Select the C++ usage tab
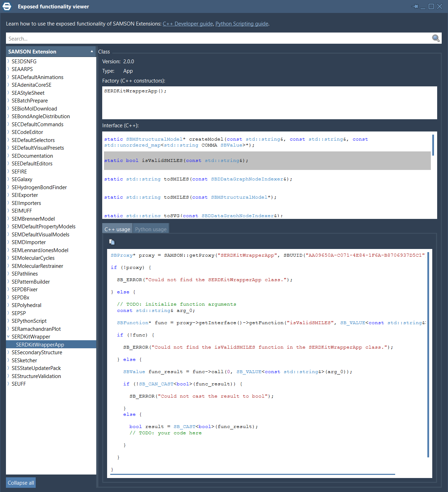 (117, 229)
